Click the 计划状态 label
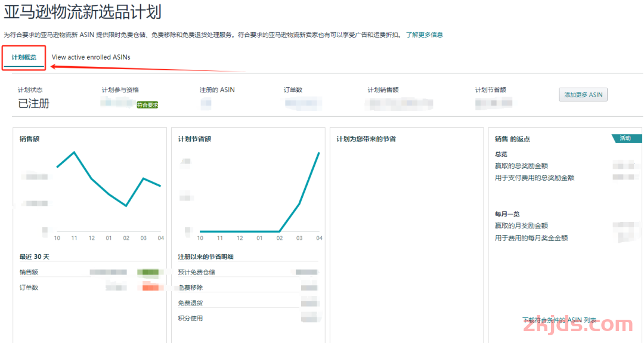Viewport: 644px width, 343px height. point(30,90)
